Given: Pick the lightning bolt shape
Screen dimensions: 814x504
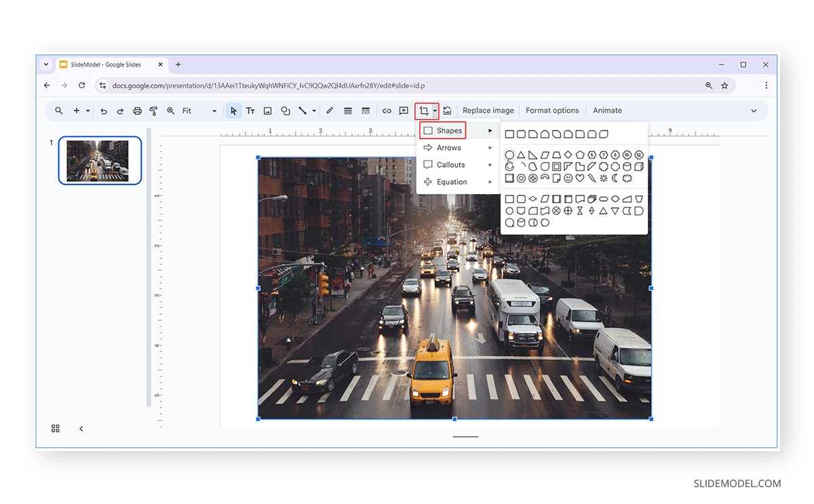Looking at the screenshot, I should (592, 178).
